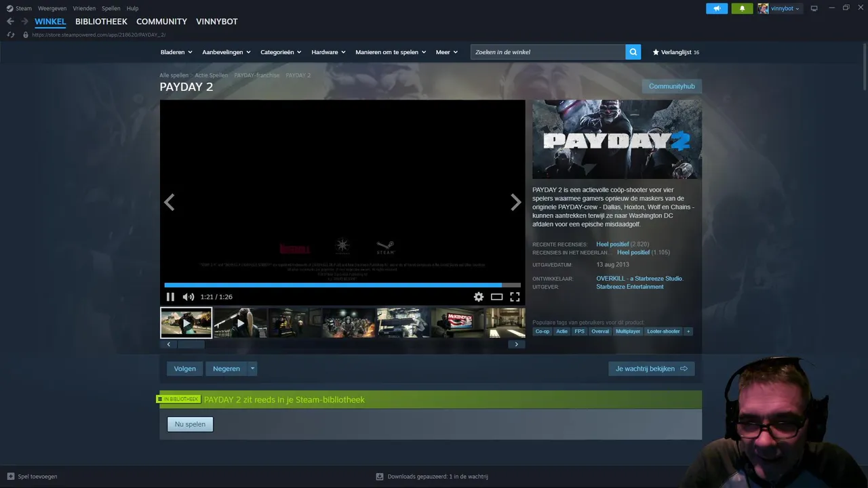868x488 pixels.
Task: Expand 'Manieren om te spelen' dropdown
Action: pos(391,52)
